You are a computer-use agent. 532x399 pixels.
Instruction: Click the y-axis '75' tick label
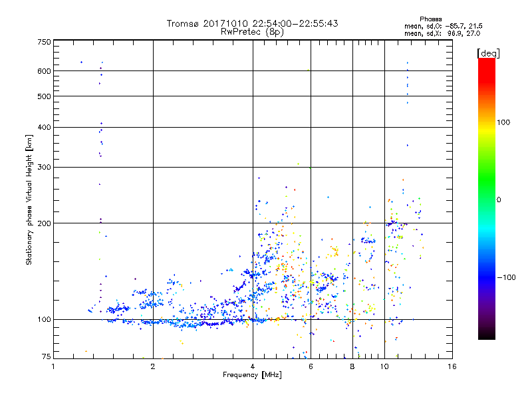coord(47,356)
